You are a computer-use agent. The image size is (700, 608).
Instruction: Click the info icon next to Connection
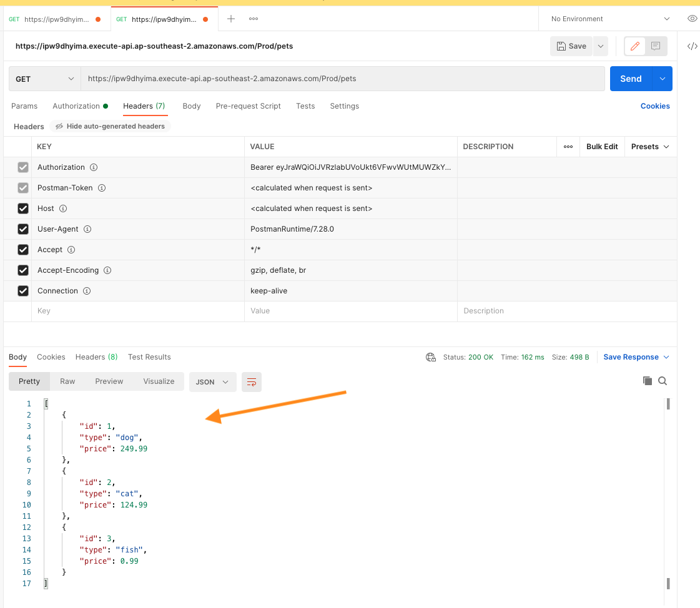pos(87,291)
